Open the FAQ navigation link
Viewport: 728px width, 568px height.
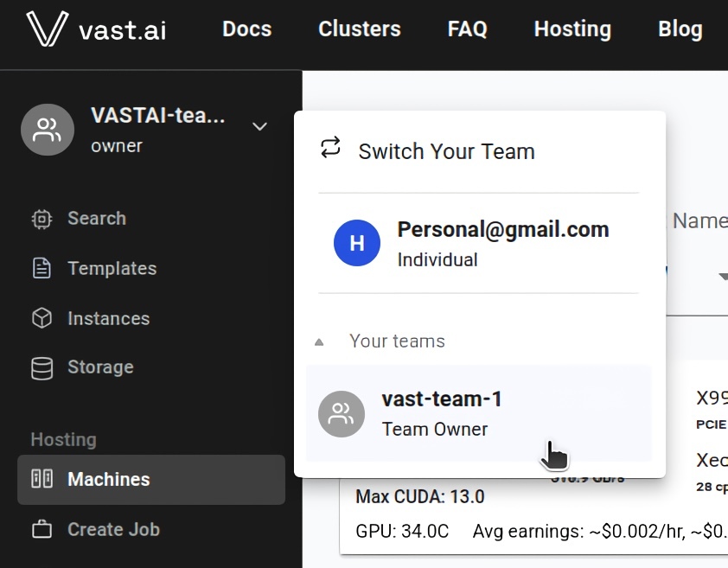[467, 29]
